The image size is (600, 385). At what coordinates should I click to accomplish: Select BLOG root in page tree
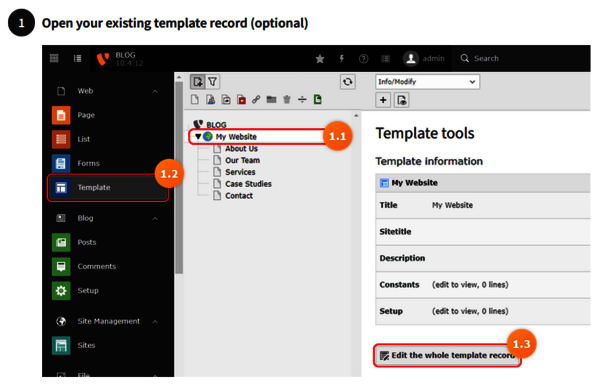216,125
